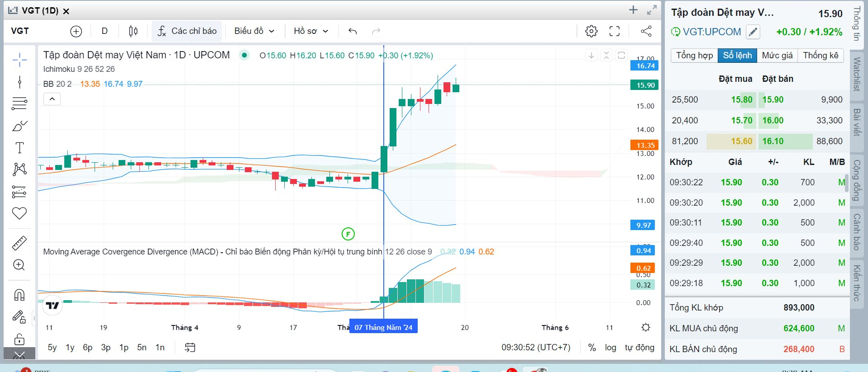Open the Biểu đồ dropdown
Image resolution: width=868 pixels, height=372 pixels.
[254, 31]
